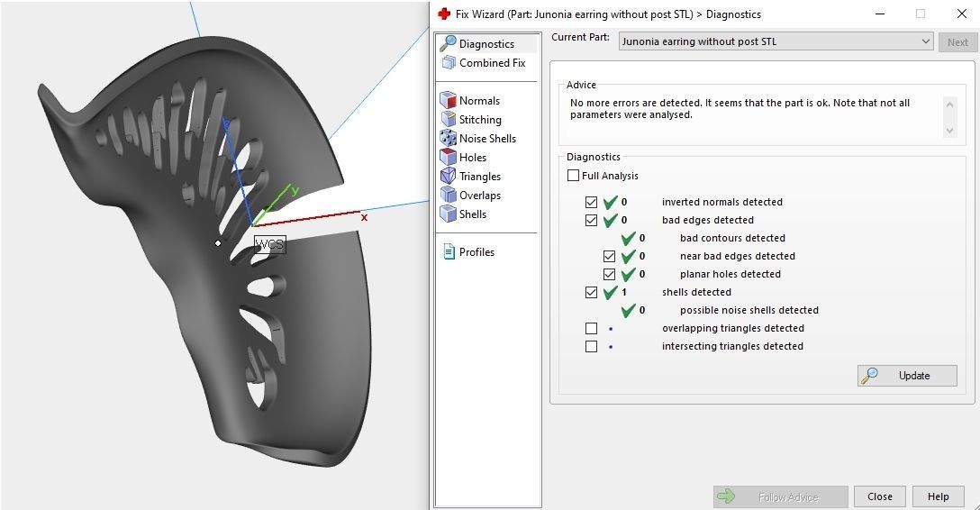
Task: Click the 'bad contours detected' text
Action: [732, 238]
